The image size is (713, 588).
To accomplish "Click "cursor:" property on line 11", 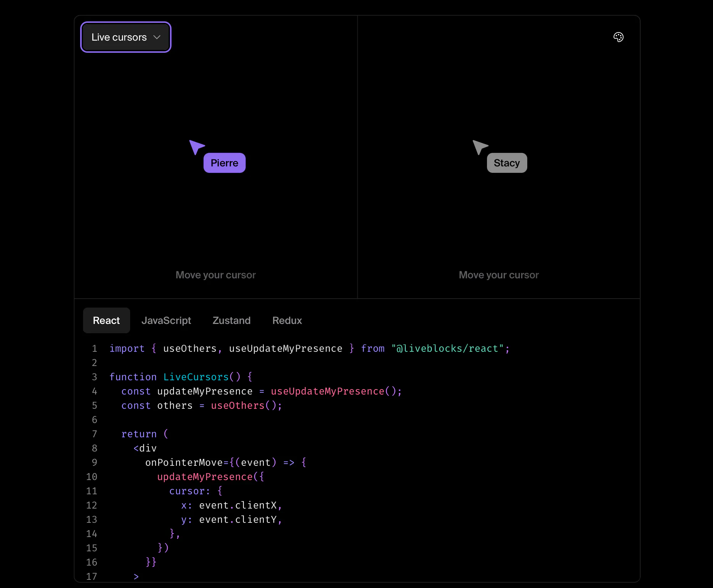I will coord(190,491).
